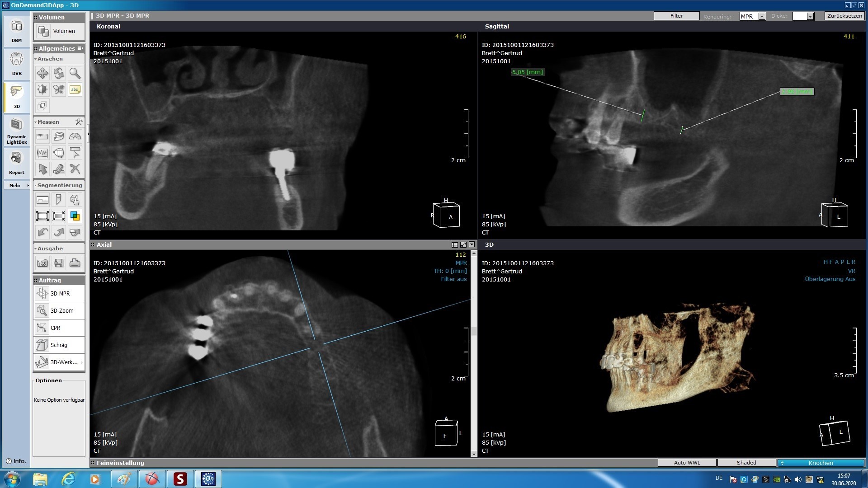Collapse the Ansehen section
Viewport: 868px width, 488px height.
click(x=35, y=59)
